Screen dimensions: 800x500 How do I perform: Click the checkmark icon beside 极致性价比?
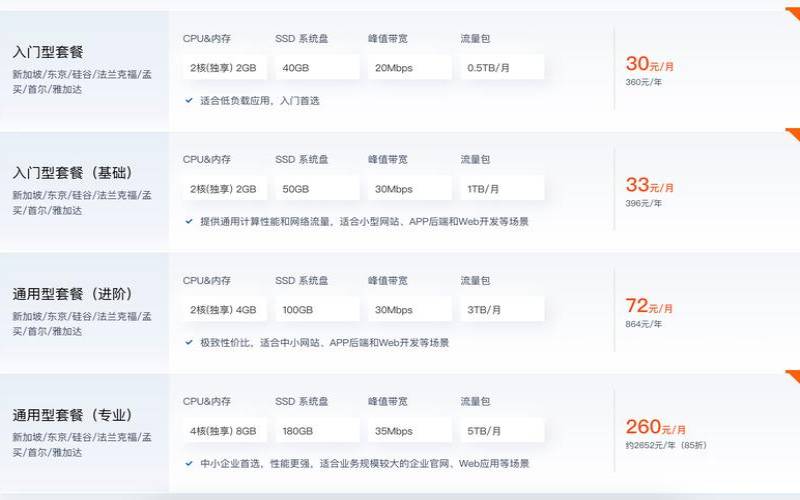189,342
